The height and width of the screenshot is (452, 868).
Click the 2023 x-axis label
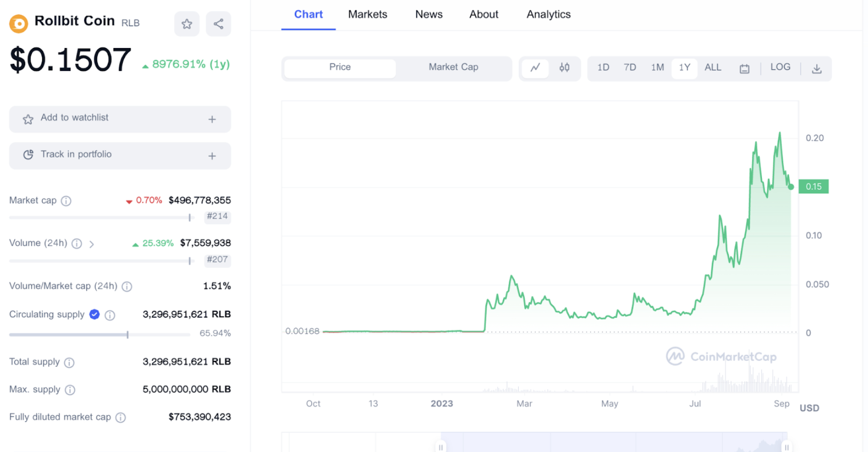[x=442, y=403]
